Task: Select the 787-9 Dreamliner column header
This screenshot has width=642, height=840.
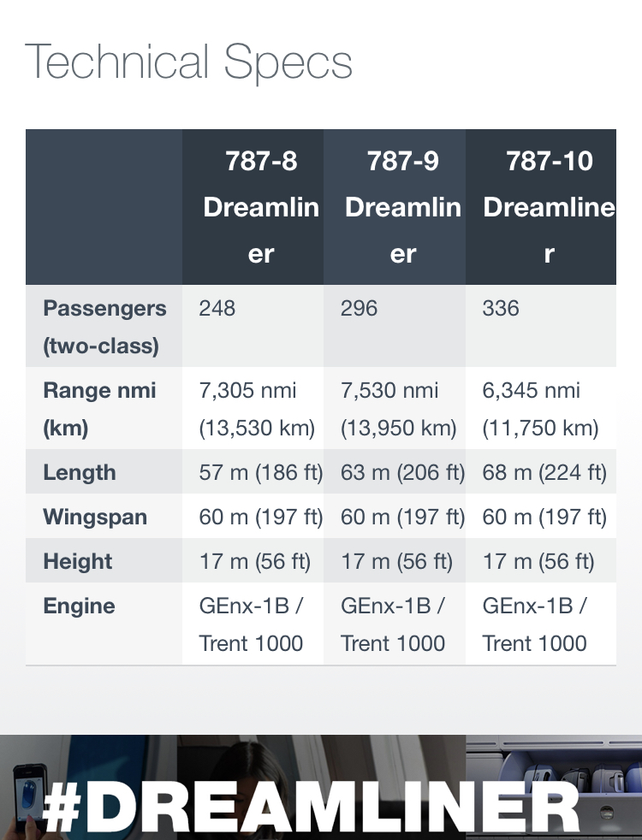Action: (402, 207)
